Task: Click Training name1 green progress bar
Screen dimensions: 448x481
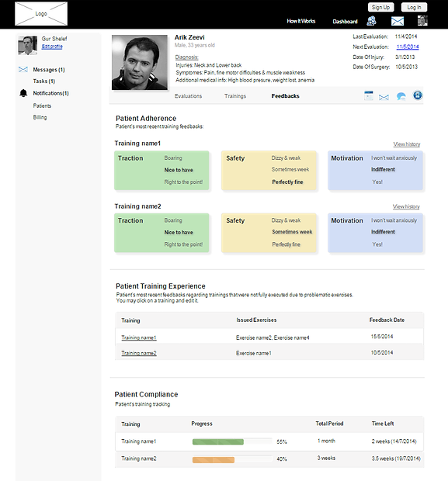Action: (x=218, y=441)
